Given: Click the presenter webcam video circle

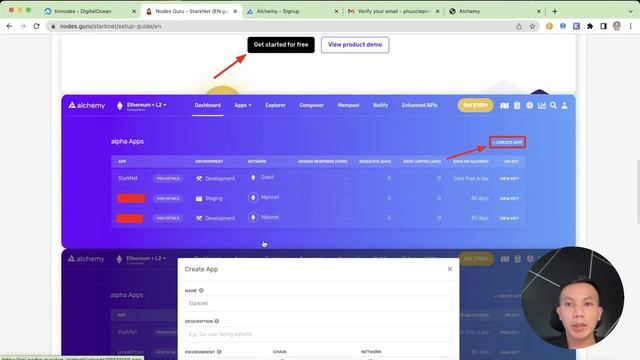Looking at the screenshot, I should tap(572, 298).
